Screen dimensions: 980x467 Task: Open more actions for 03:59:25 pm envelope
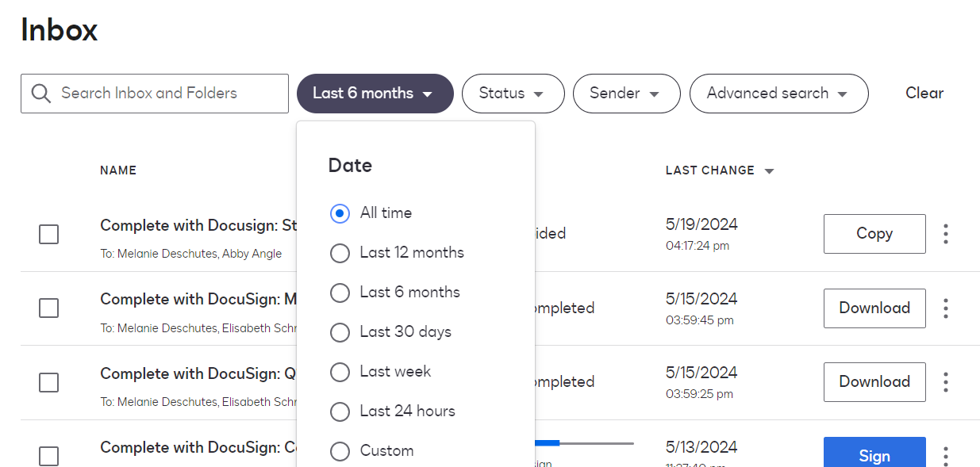[x=945, y=382]
